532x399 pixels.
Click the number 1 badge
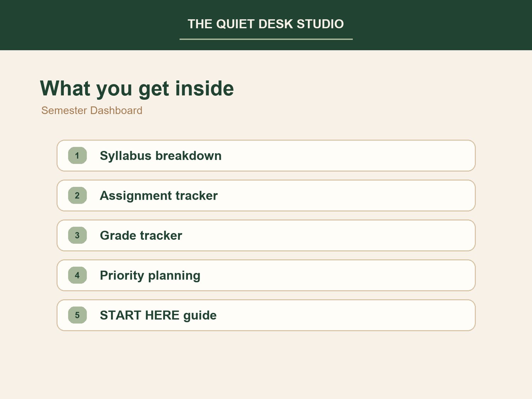point(77,155)
